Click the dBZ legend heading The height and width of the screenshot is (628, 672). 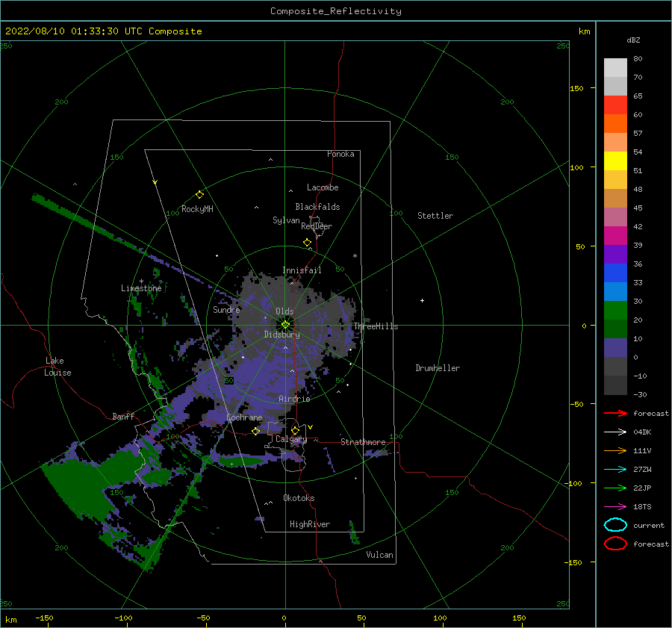pos(633,40)
